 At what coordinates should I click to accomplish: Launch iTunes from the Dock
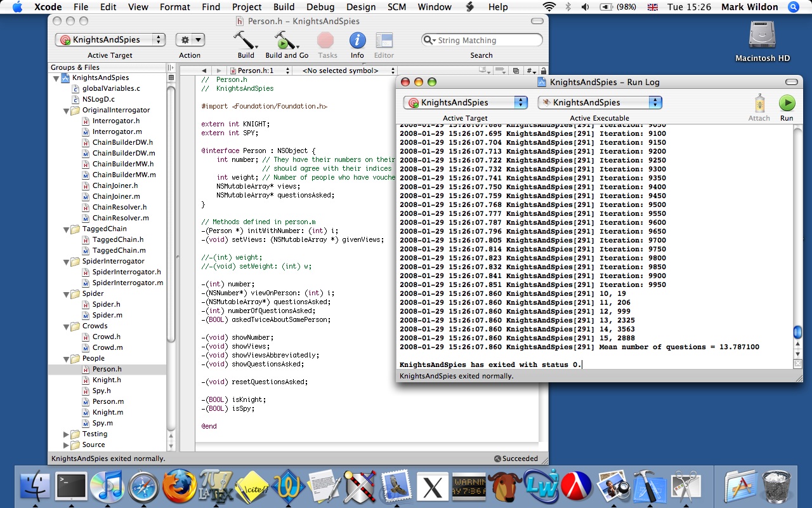[x=107, y=487]
